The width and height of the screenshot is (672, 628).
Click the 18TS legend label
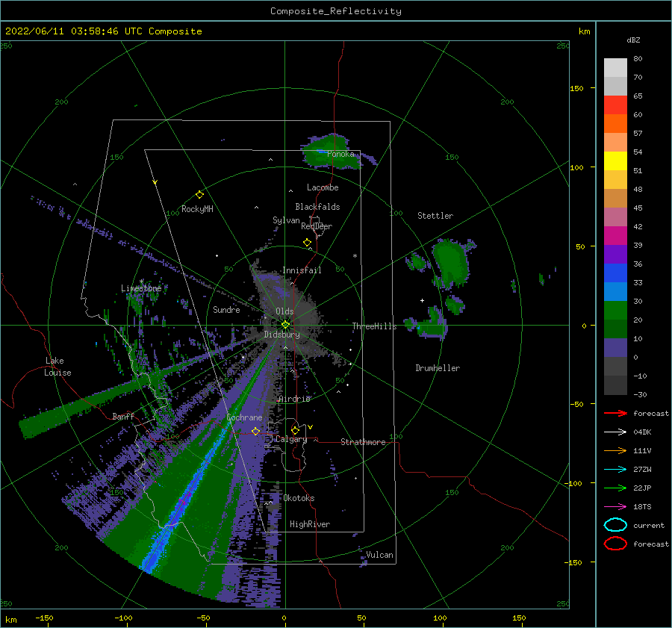pyautogui.click(x=642, y=507)
